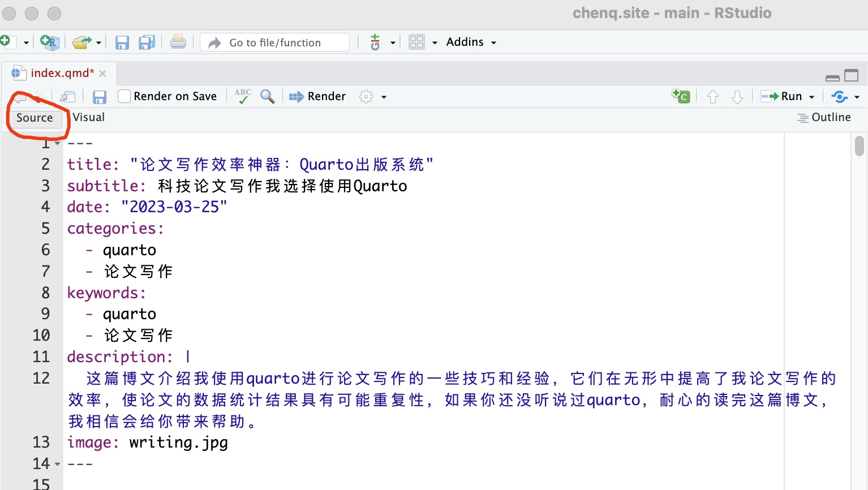The image size is (868, 490).
Task: Click the description paragraph starting '这篇博文介绍'
Action: tap(452, 400)
